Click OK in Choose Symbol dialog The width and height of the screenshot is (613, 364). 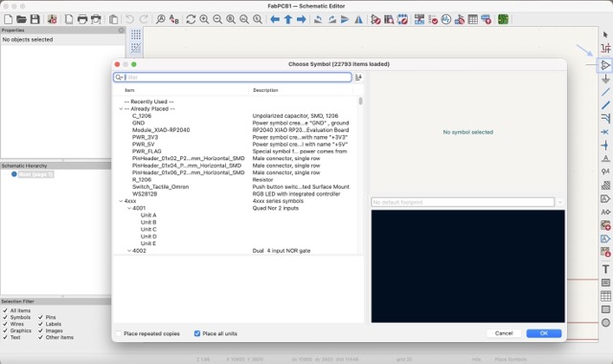tap(544, 333)
